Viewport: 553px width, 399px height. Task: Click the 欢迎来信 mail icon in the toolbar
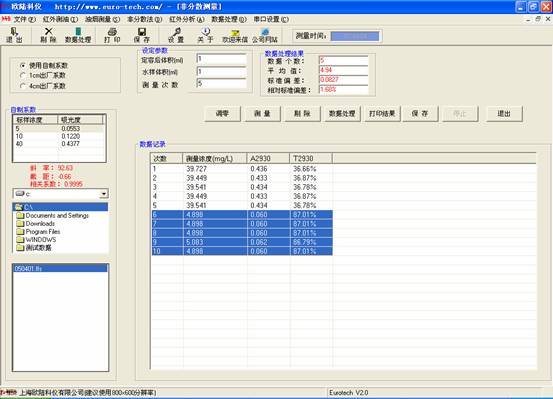[235, 35]
